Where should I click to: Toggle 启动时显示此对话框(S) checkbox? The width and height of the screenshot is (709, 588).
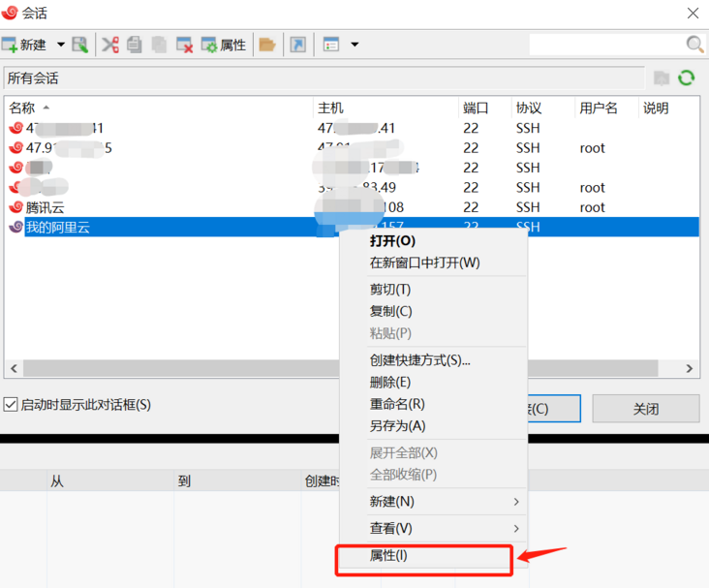(11, 404)
